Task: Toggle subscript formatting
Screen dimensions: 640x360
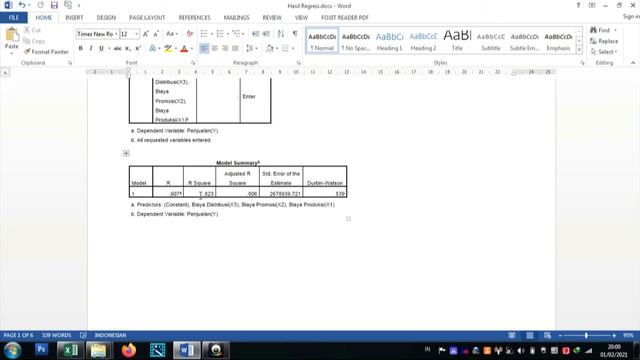Action: click(x=128, y=49)
